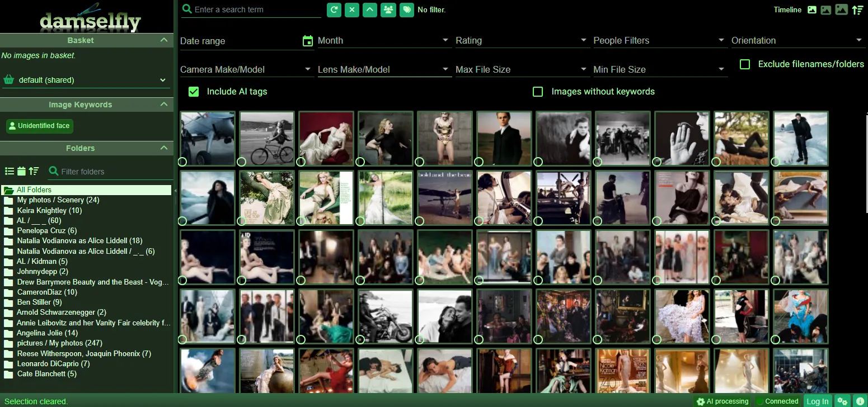Click the tag filter icon
868x407 pixels.
pyautogui.click(x=406, y=10)
